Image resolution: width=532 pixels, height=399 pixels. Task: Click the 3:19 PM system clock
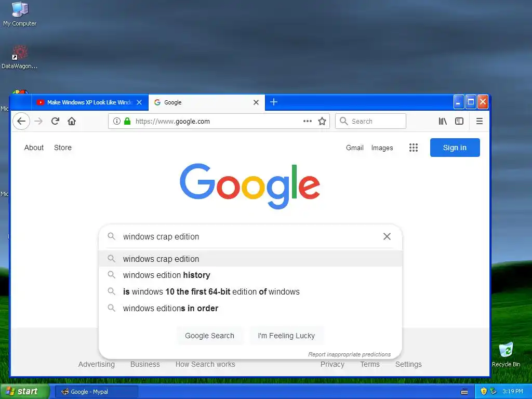click(513, 391)
